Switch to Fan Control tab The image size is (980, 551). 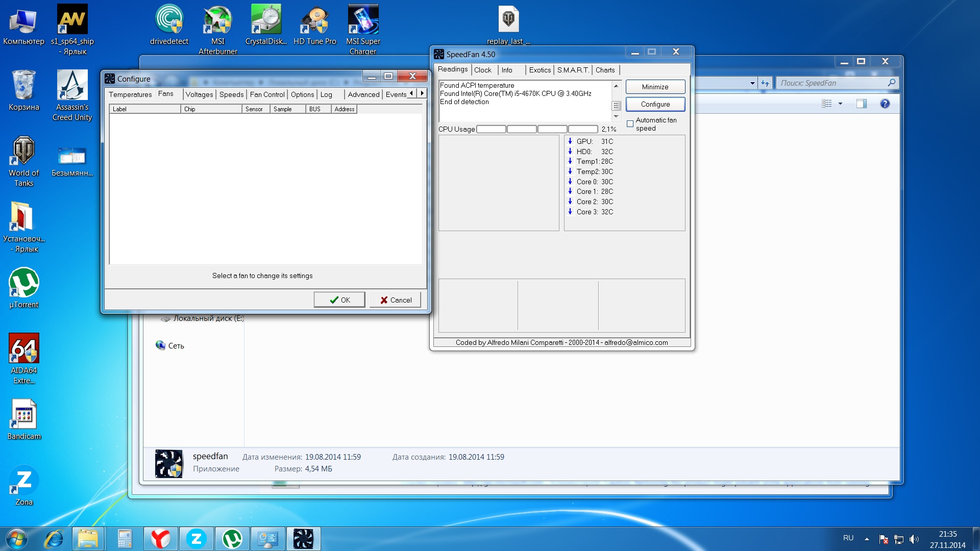pyautogui.click(x=267, y=94)
